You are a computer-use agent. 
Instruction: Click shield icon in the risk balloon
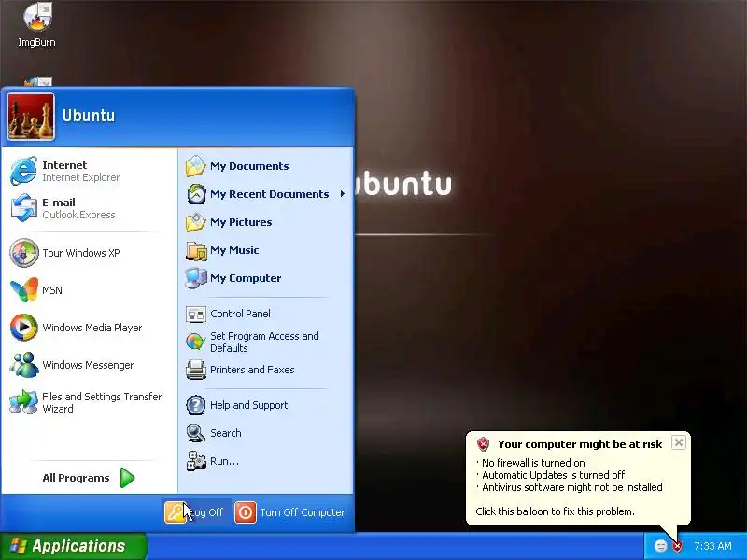click(x=483, y=444)
